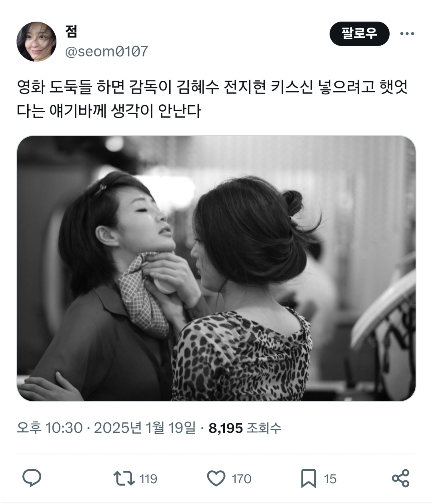Image resolution: width=432 pixels, height=504 pixels.
Task: Open the display name 점 profile link
Action: click(x=71, y=31)
